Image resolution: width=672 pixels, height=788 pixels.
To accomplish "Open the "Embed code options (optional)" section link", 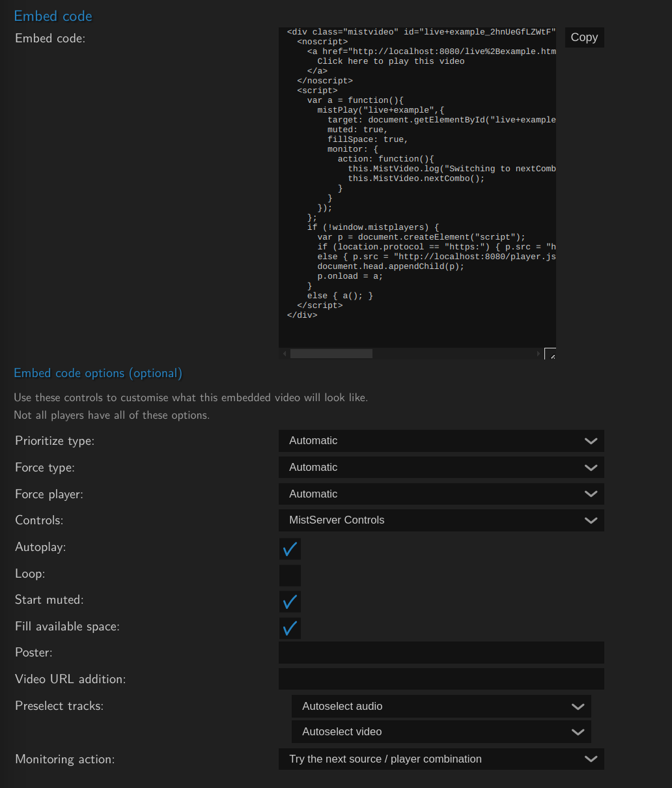I will click(x=98, y=373).
